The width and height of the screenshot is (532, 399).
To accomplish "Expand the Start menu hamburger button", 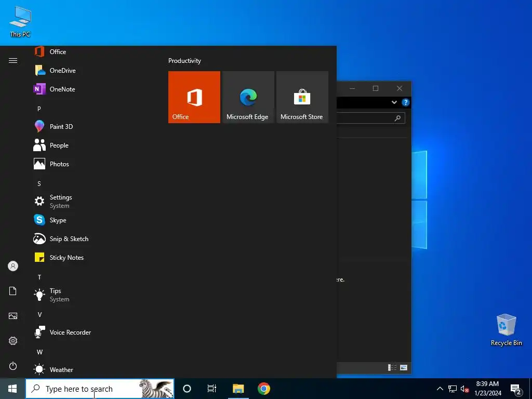I will (x=13, y=60).
